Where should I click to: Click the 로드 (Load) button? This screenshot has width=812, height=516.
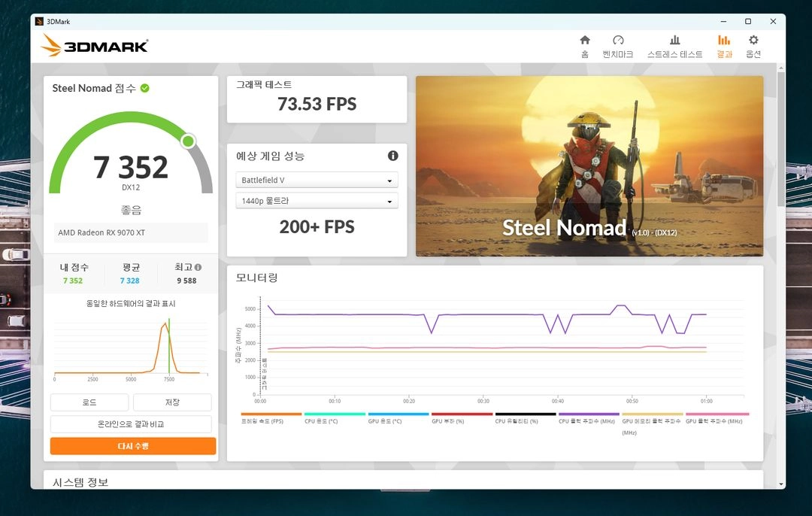[x=89, y=402]
